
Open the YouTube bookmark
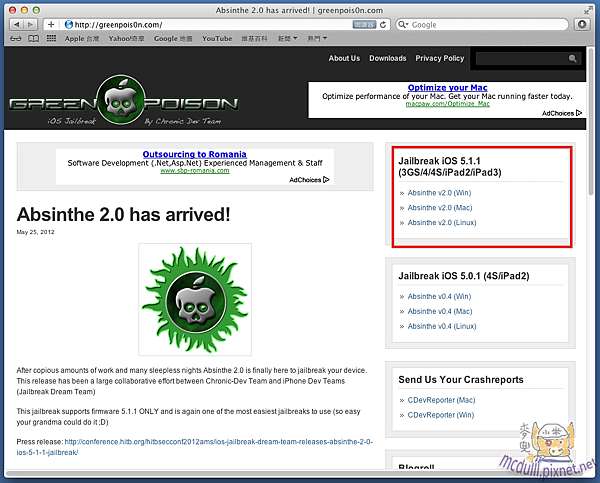tap(217, 39)
